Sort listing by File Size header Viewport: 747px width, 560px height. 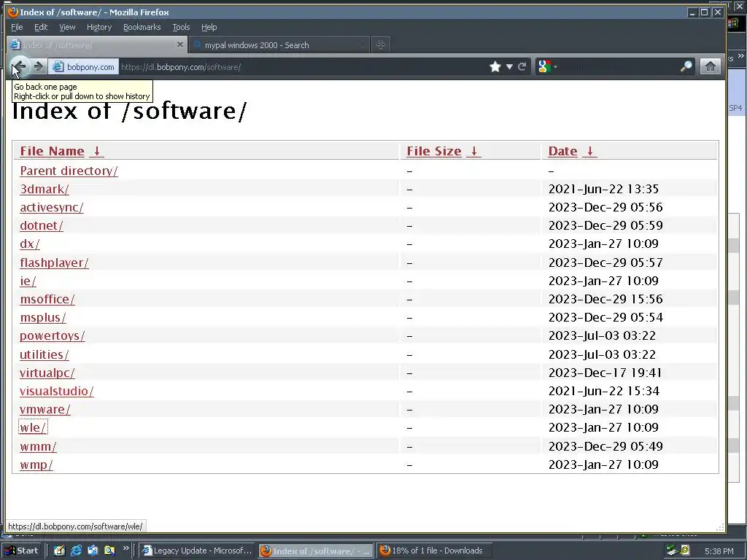pyautogui.click(x=434, y=151)
